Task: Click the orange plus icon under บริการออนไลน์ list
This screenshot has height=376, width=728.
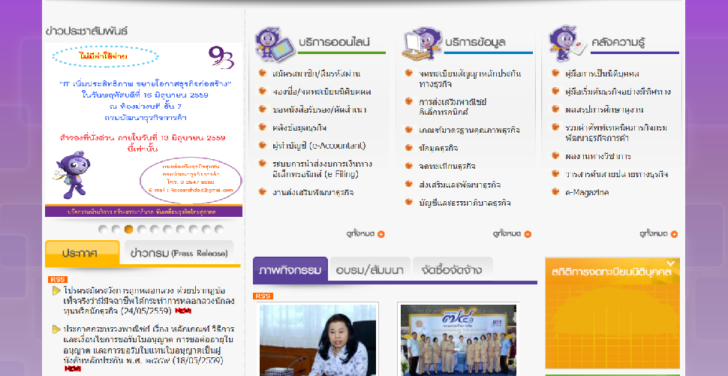Action: [x=381, y=234]
